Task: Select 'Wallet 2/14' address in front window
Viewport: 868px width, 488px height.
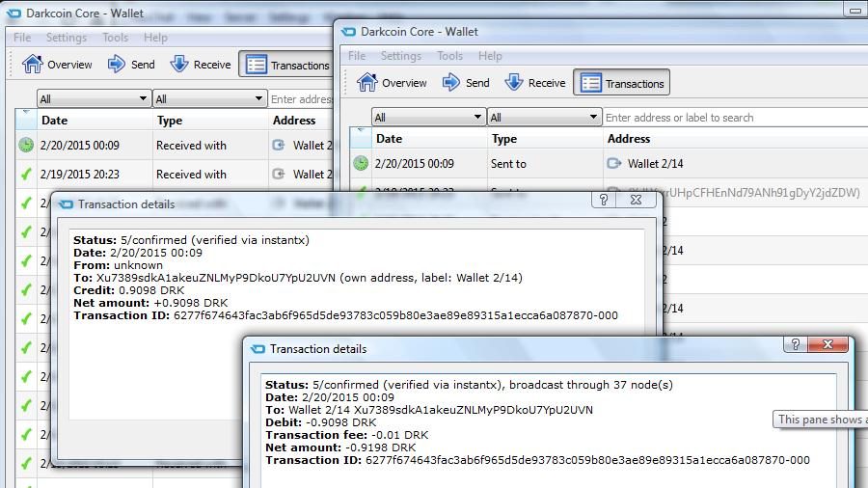Action: pyautogui.click(x=656, y=163)
